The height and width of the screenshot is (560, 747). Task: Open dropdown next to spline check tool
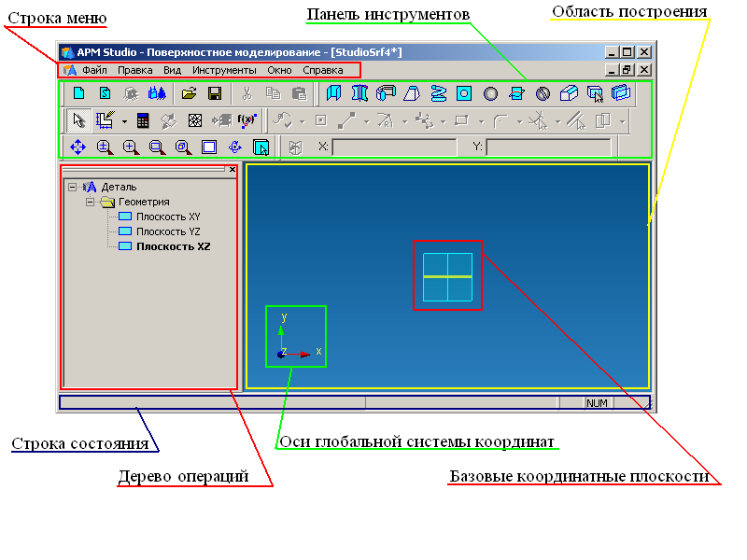pos(302,122)
